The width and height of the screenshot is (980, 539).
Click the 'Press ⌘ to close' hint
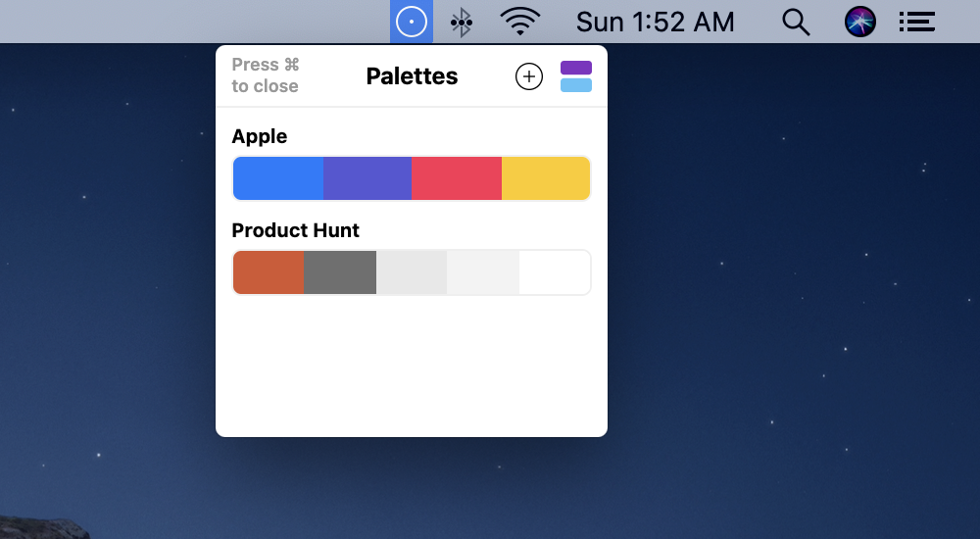266,75
